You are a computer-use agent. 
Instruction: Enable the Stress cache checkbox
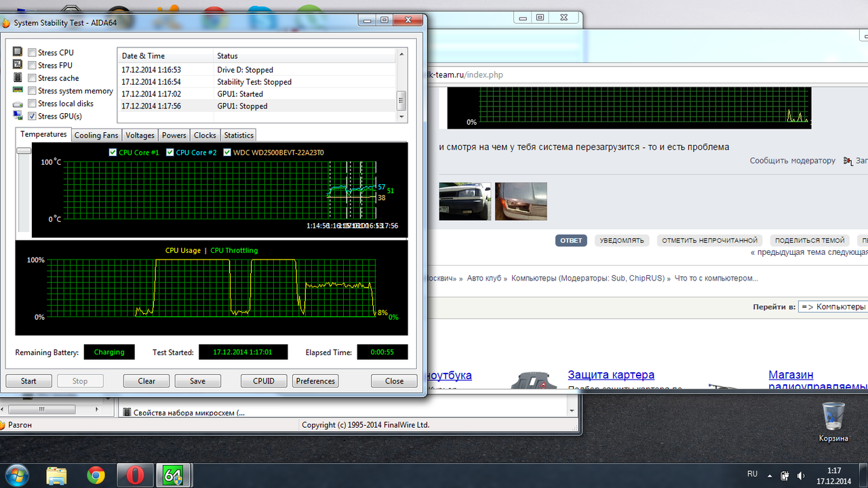(x=32, y=78)
